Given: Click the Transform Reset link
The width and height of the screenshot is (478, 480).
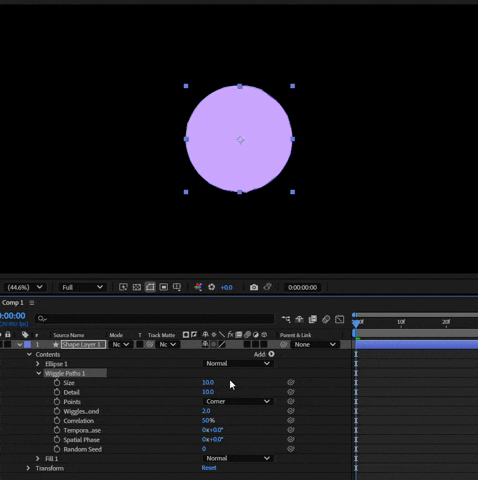Looking at the screenshot, I should point(209,468).
